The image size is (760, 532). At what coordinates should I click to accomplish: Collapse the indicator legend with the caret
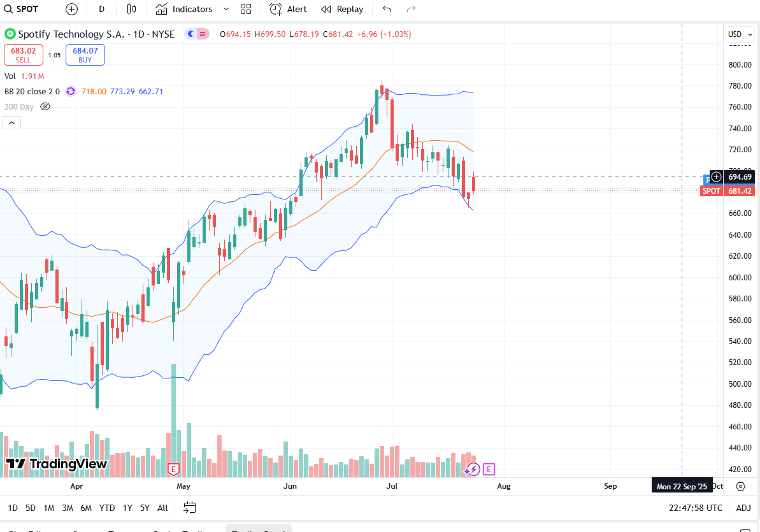tap(11, 123)
